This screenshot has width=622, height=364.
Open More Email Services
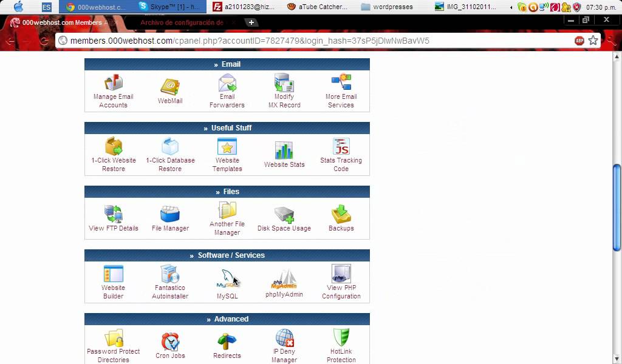[341, 92]
